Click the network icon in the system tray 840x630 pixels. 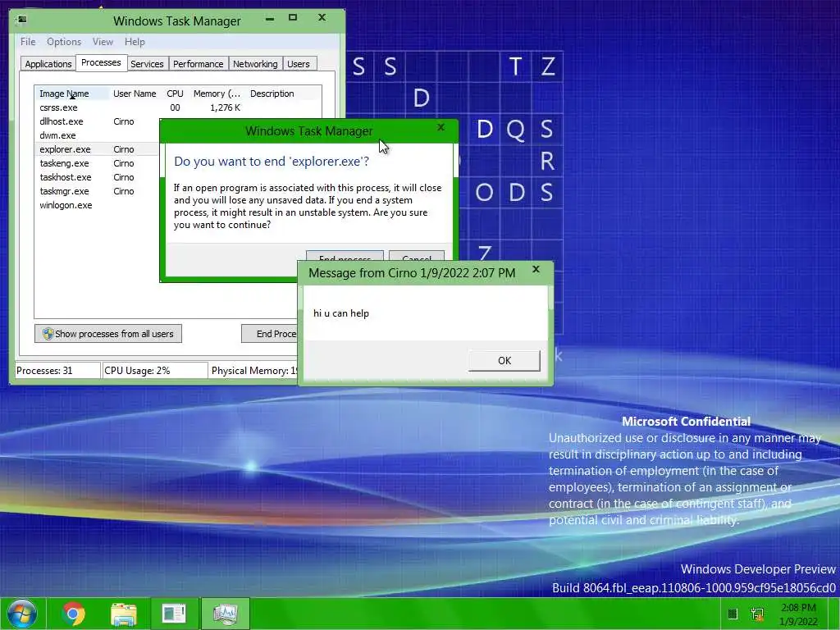point(757,614)
